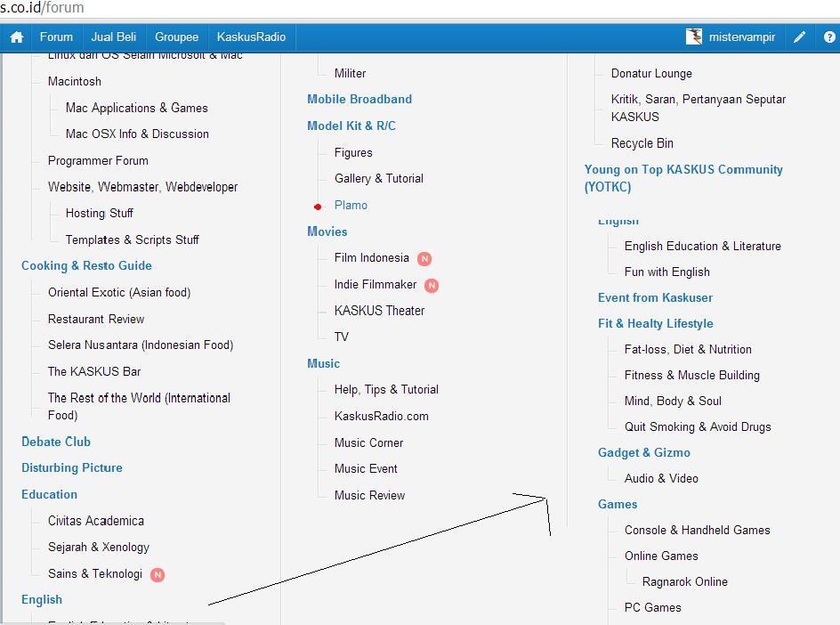Select the Macintosh subforum
840x625 pixels.
tap(75, 82)
